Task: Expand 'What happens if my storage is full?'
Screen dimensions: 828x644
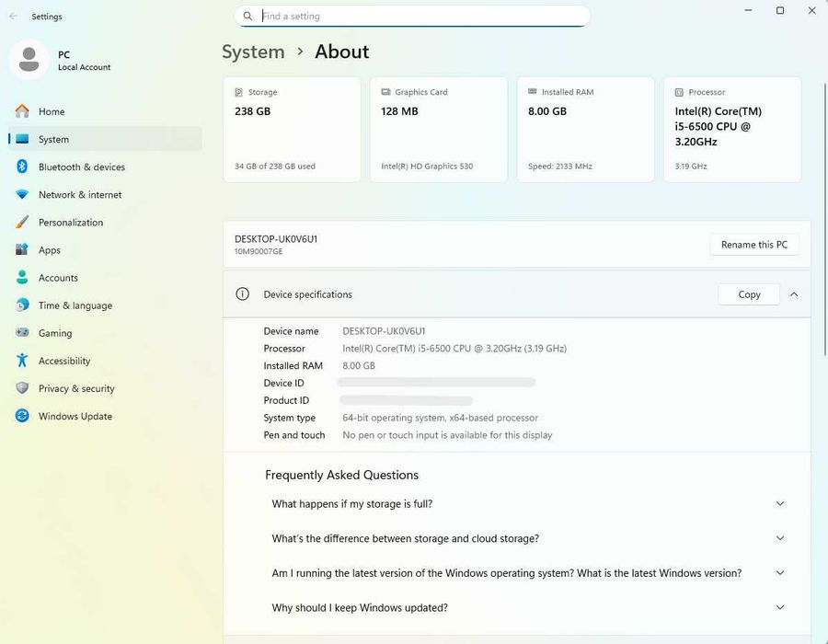Action: click(x=780, y=503)
